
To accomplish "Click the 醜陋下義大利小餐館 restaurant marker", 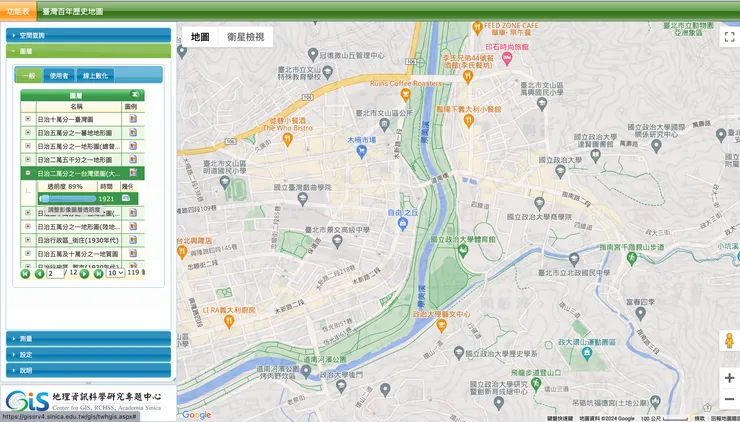I will [468, 121].
